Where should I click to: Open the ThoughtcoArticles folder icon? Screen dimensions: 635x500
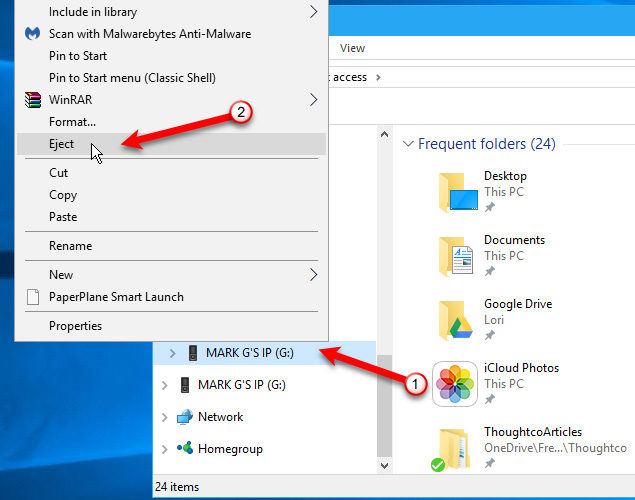[455, 448]
